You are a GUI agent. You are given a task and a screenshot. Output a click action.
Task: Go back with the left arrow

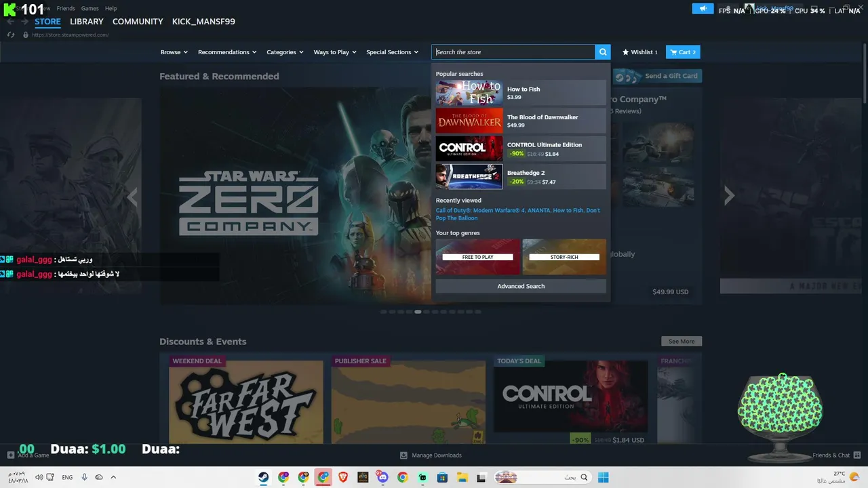coord(10,22)
